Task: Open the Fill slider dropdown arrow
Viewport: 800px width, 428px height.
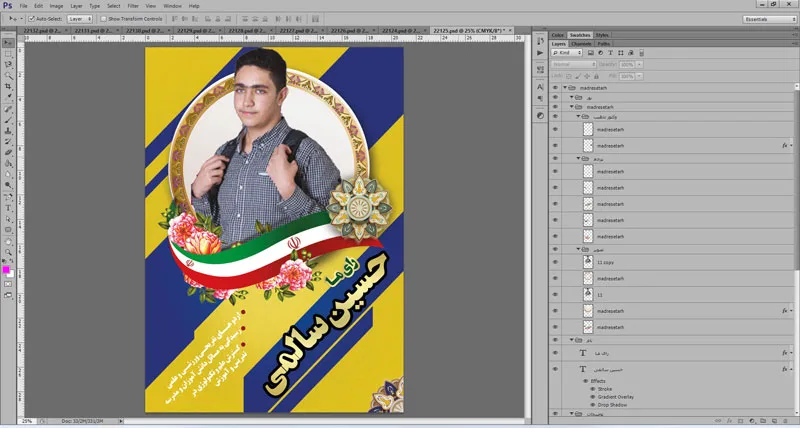Action: [x=640, y=76]
